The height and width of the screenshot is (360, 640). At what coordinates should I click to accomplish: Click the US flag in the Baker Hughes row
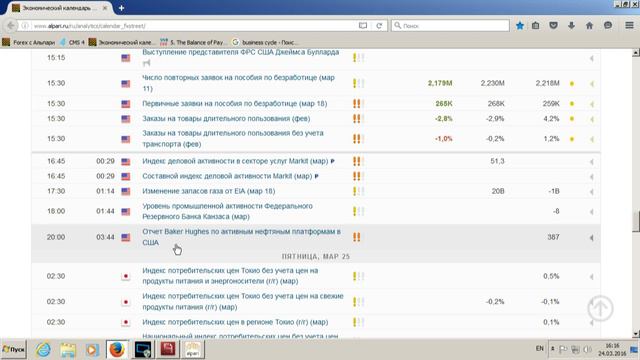126,237
